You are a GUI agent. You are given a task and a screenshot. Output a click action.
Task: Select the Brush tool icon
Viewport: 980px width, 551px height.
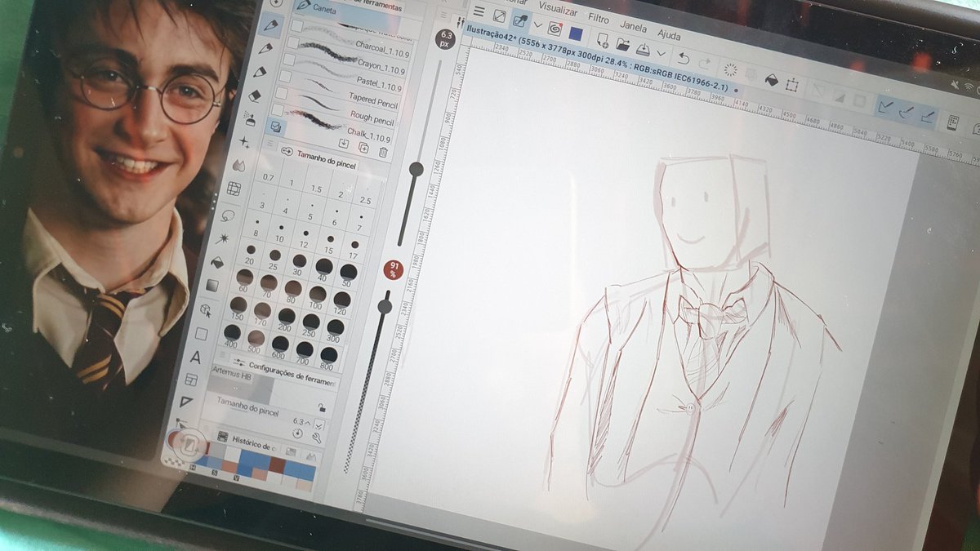[261, 73]
